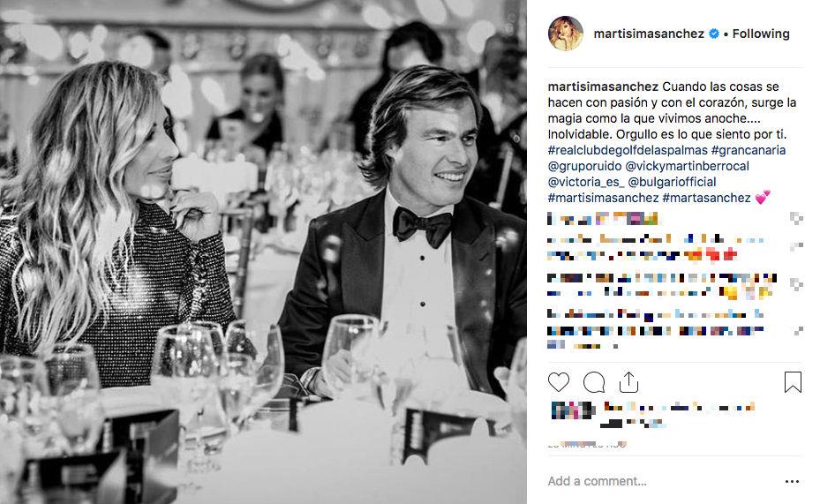
Task: Open the three-dot more options menu
Action: (x=792, y=482)
